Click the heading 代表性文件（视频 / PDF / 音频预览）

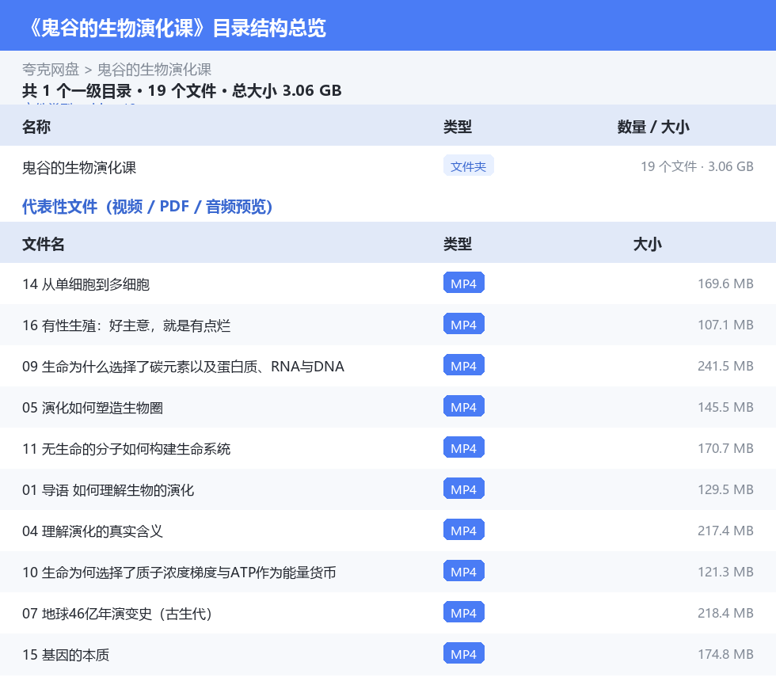[147, 207]
